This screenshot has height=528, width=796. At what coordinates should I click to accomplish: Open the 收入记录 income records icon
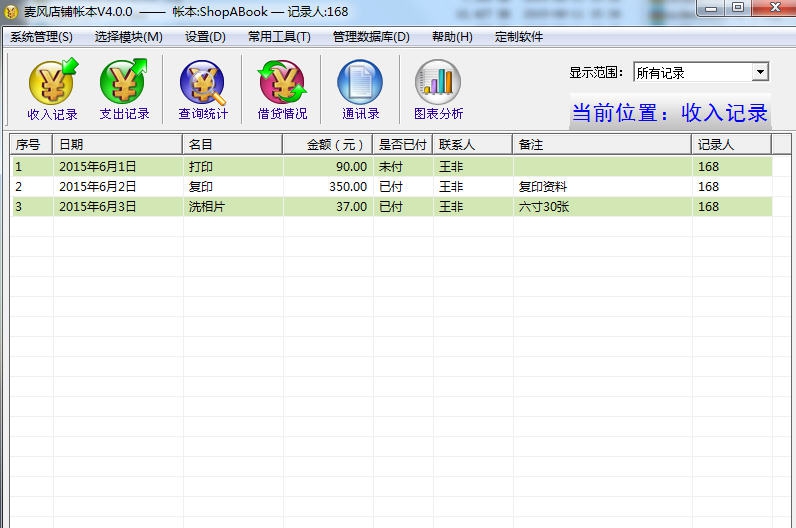(52, 89)
